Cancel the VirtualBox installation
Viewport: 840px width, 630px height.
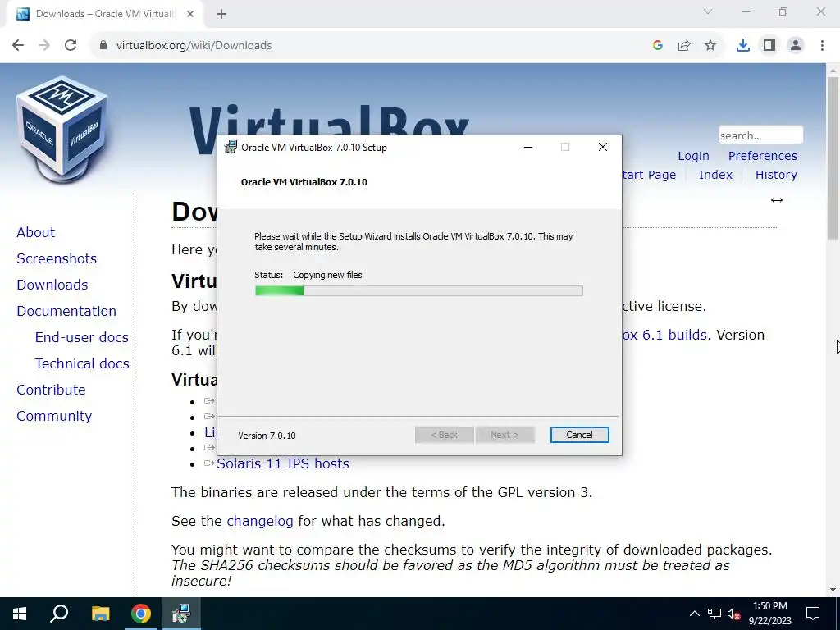pyautogui.click(x=580, y=435)
